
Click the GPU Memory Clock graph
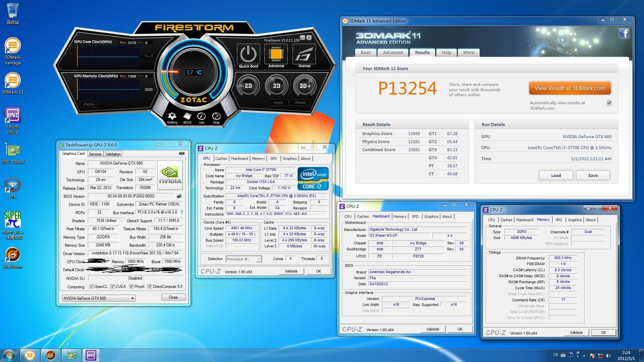(x=108, y=89)
